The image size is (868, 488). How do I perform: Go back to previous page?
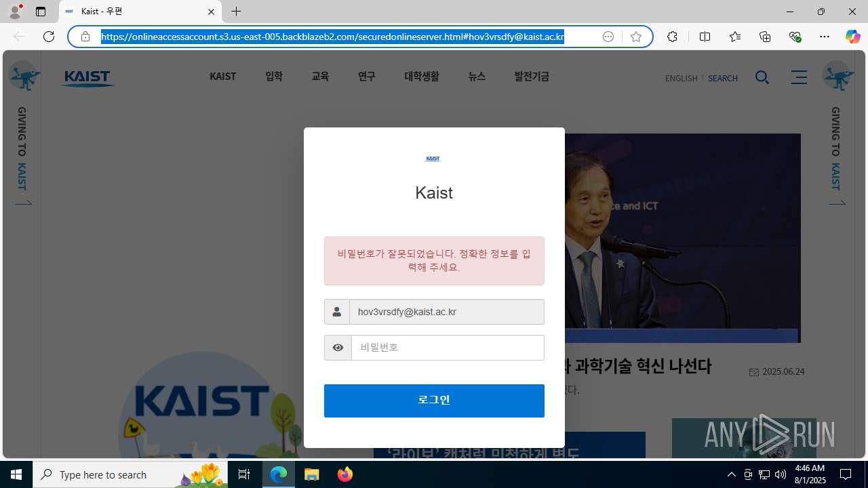[x=19, y=37]
